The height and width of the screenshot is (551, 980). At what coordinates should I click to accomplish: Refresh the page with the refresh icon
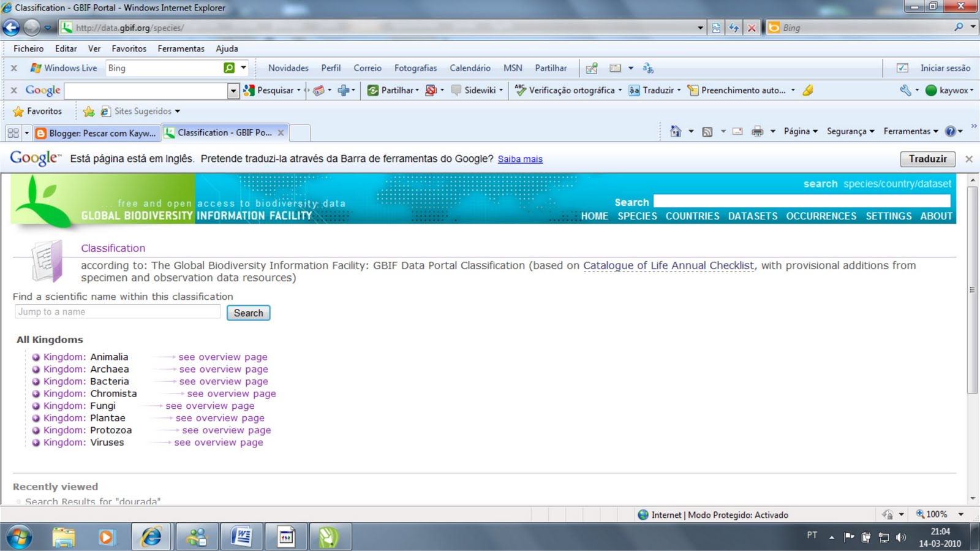(733, 28)
